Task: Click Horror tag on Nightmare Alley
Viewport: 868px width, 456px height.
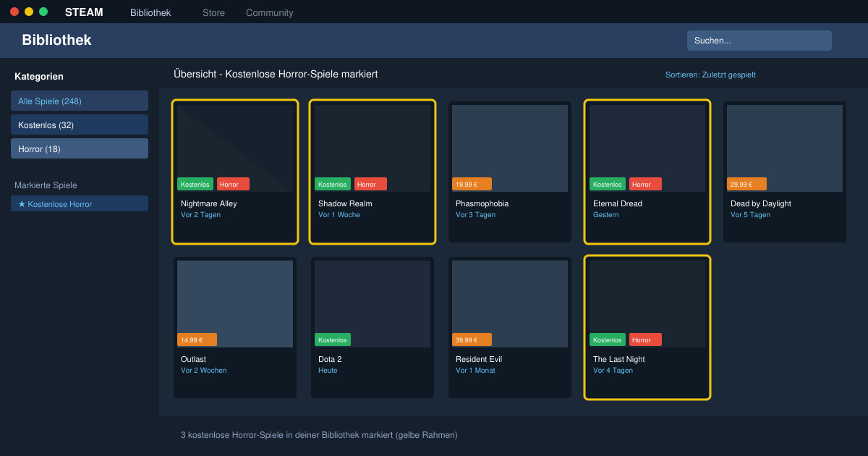Action: 233,184
